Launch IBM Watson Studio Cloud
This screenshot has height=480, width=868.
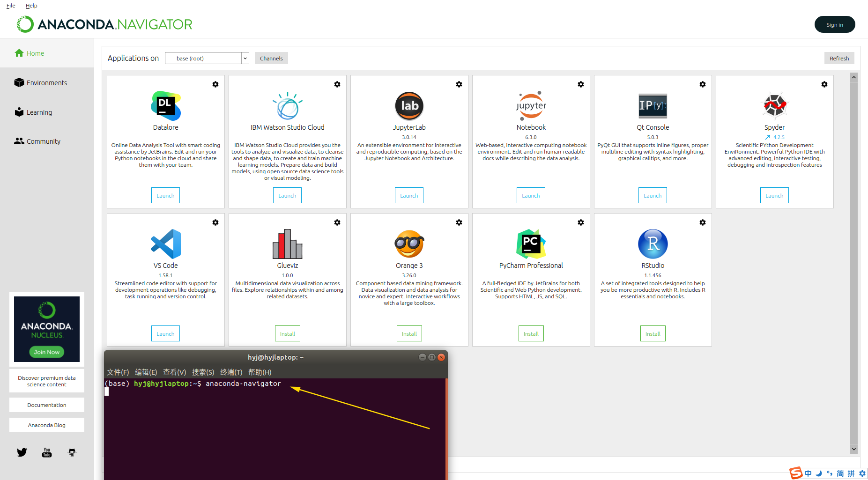point(287,195)
